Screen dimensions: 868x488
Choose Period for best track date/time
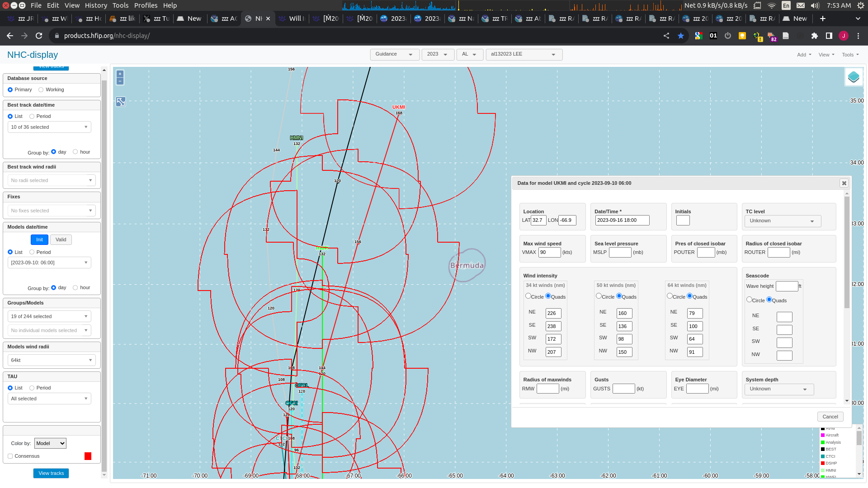pos(32,117)
